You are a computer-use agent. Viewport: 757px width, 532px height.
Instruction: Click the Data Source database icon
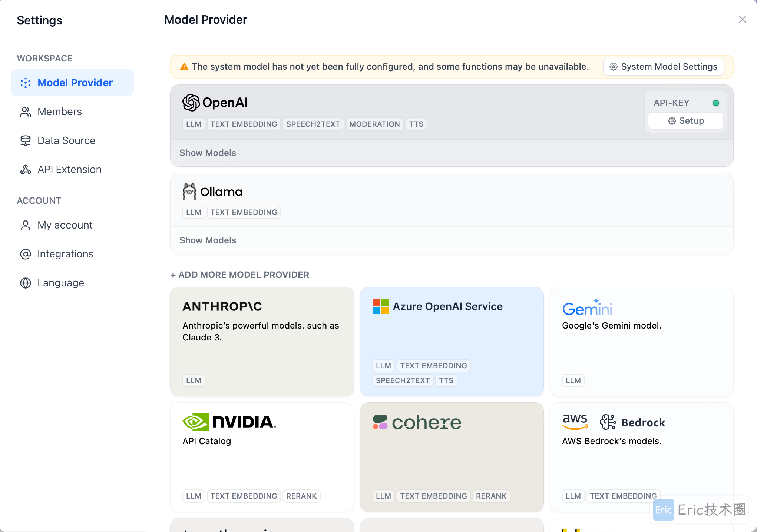pos(26,140)
